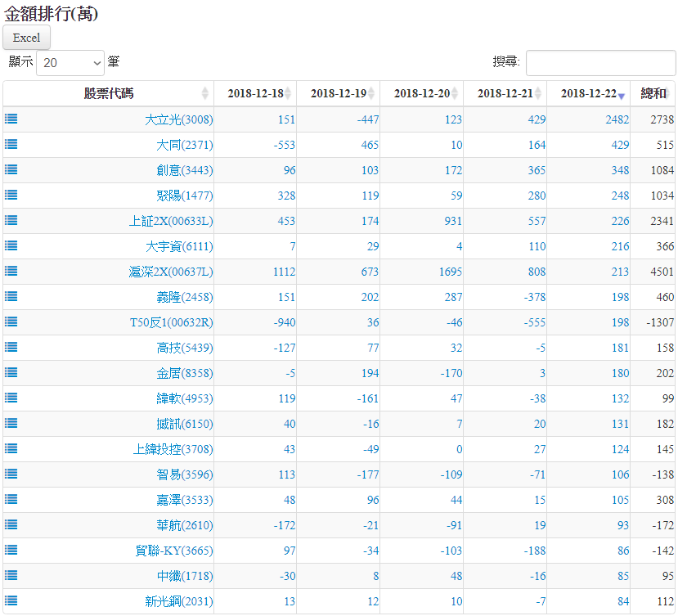Click the 2482 value for 大立光
Viewport: 678px width, 616px height.
click(617, 119)
